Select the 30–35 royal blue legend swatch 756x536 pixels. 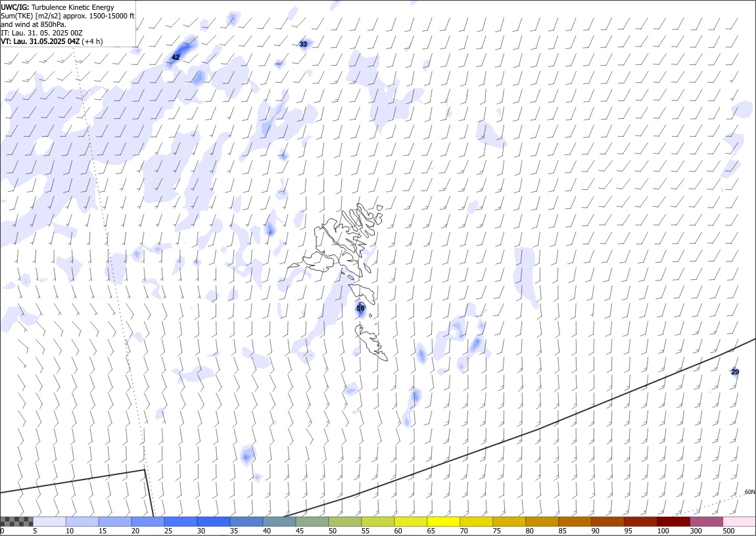coord(214,522)
